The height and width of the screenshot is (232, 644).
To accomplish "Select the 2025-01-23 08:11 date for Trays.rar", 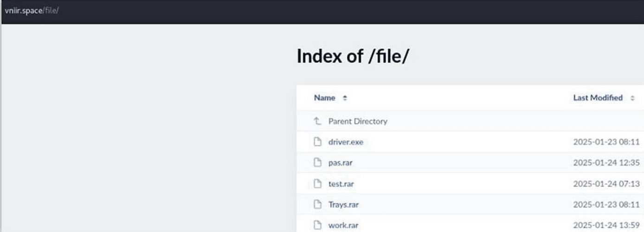I will tap(606, 205).
